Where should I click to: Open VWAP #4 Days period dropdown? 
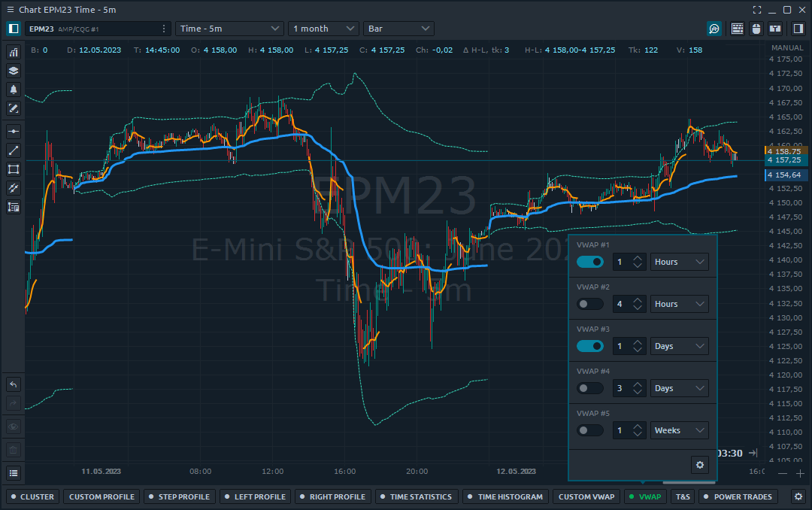click(680, 388)
